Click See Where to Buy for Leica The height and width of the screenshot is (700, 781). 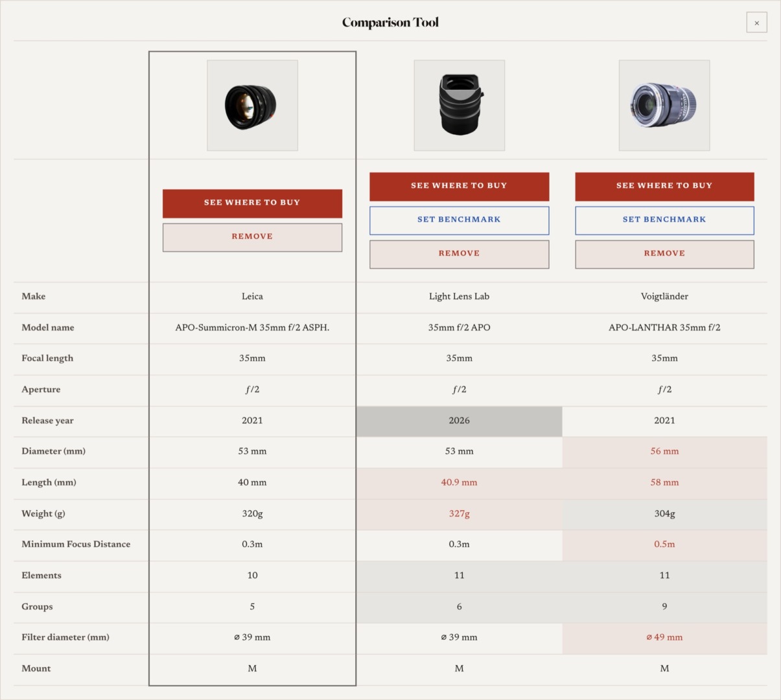point(252,203)
